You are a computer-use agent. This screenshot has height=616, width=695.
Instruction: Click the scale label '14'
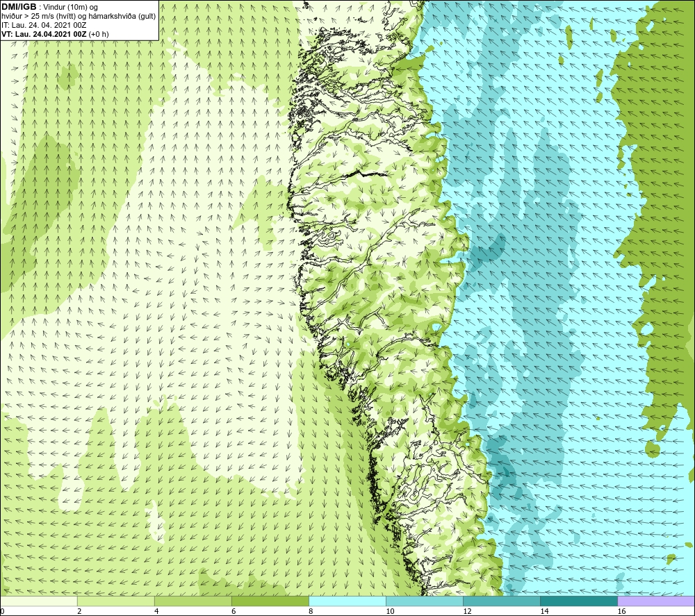click(544, 612)
